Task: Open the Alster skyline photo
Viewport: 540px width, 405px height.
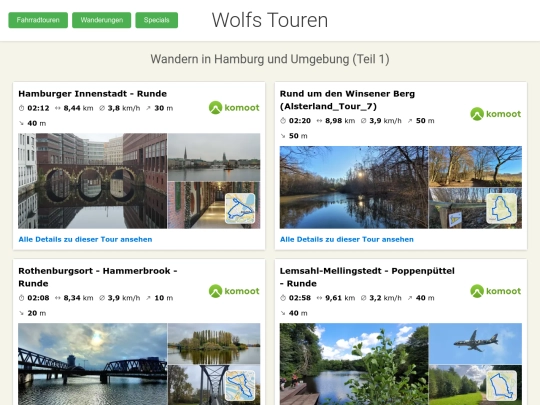Action: [214, 157]
